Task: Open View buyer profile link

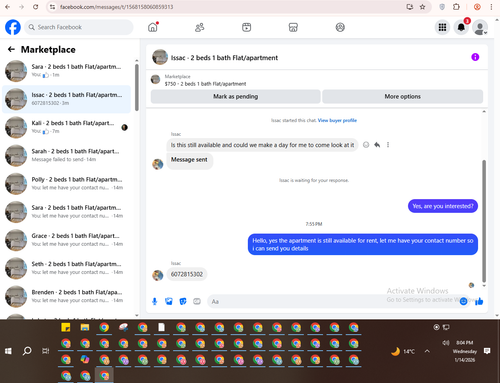Action: coord(337,120)
